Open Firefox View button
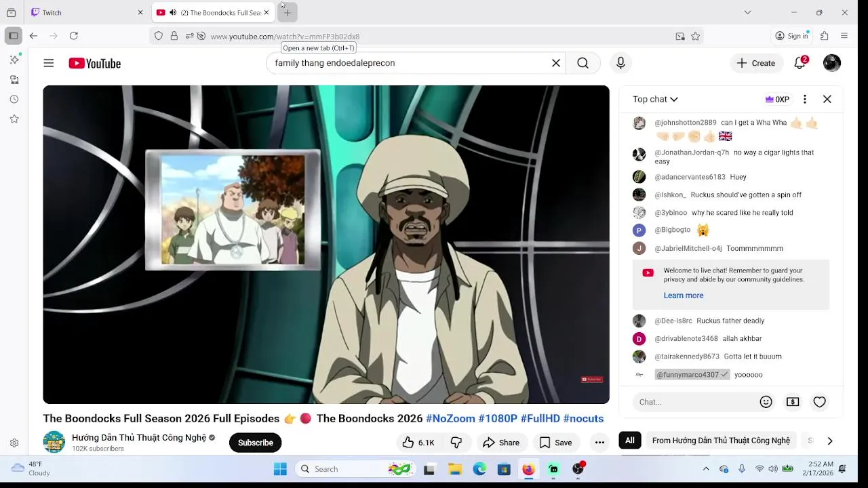Viewport: 868px width, 488px height. pos(11,12)
